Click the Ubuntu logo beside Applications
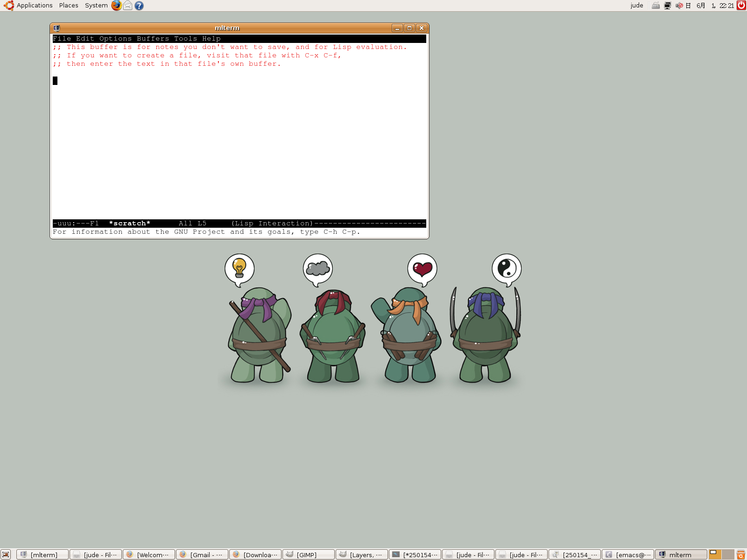Image resolution: width=747 pixels, height=560 pixels. [8, 6]
